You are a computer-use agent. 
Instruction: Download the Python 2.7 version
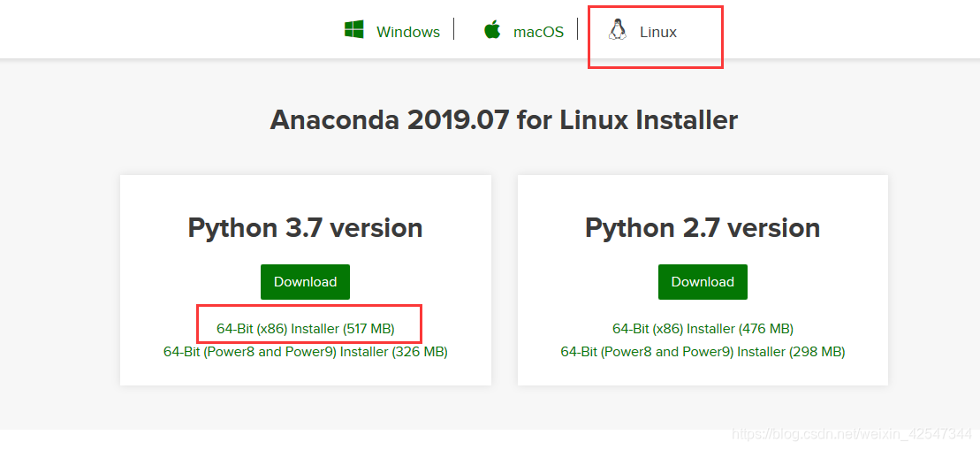(703, 282)
